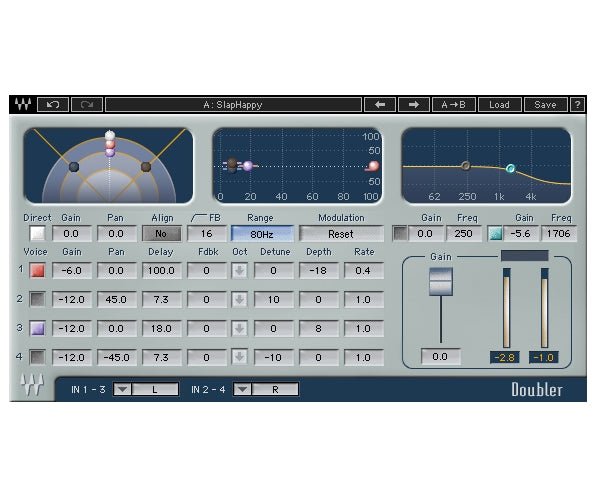Click Direct Pan value 0.0
The image size is (597, 497).
click(x=117, y=233)
